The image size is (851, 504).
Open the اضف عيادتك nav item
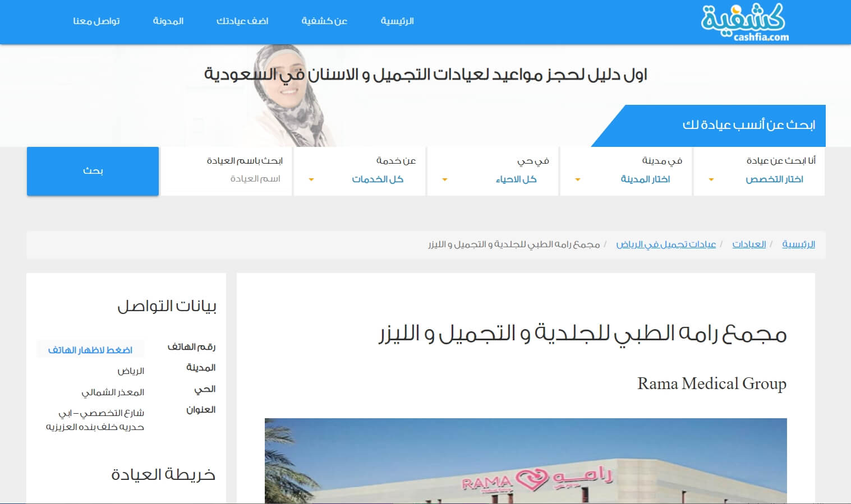tap(242, 21)
